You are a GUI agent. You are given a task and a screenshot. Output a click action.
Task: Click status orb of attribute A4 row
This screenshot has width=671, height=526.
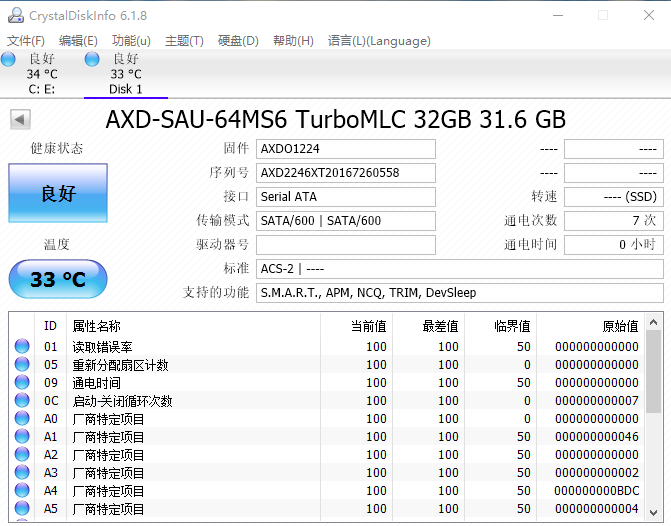pos(22,490)
